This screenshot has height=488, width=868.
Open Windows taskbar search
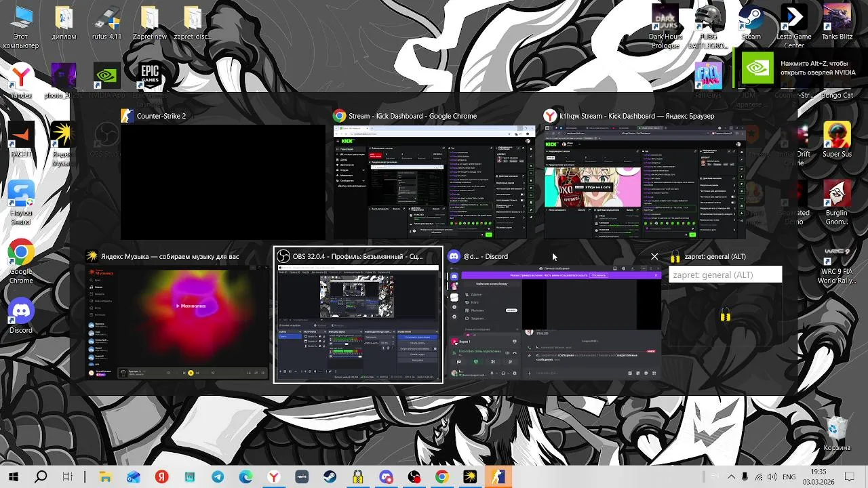click(41, 477)
